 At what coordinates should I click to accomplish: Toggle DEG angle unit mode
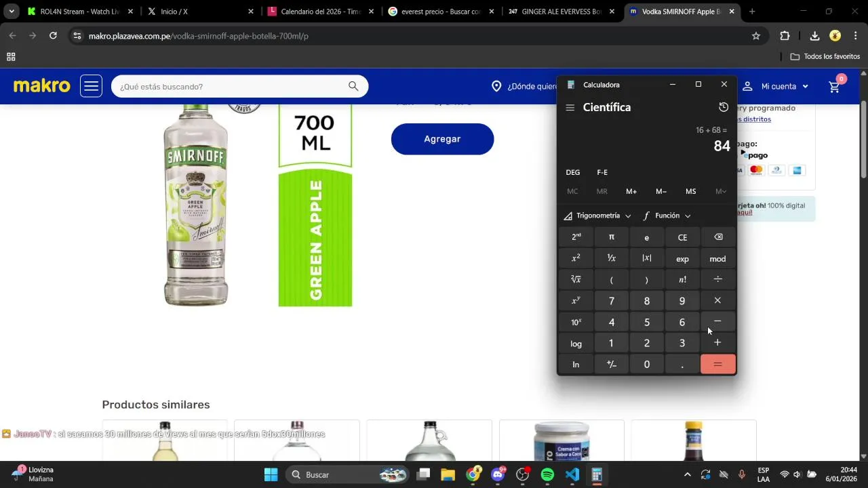pyautogui.click(x=573, y=172)
